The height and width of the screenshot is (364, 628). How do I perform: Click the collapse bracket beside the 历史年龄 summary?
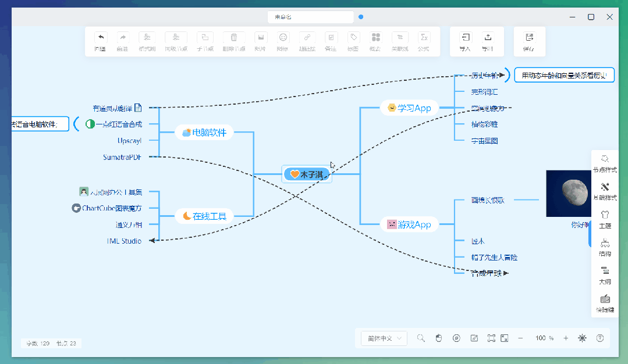[x=508, y=75]
